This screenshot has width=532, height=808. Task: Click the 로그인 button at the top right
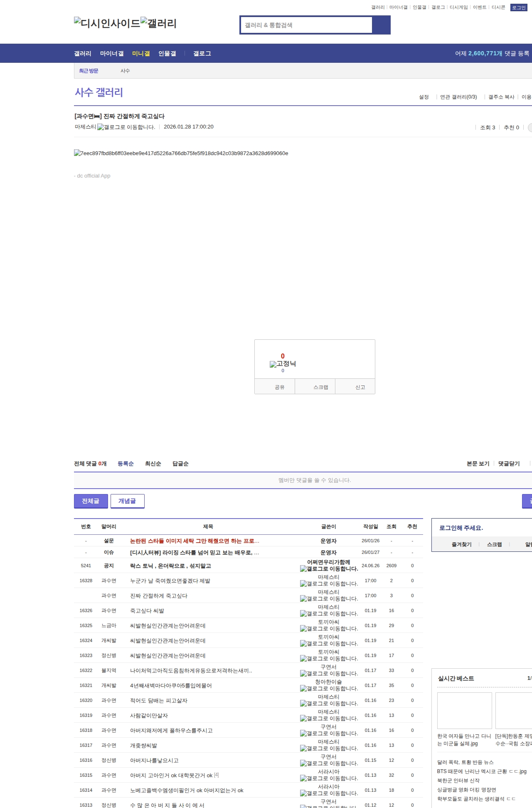[518, 7]
